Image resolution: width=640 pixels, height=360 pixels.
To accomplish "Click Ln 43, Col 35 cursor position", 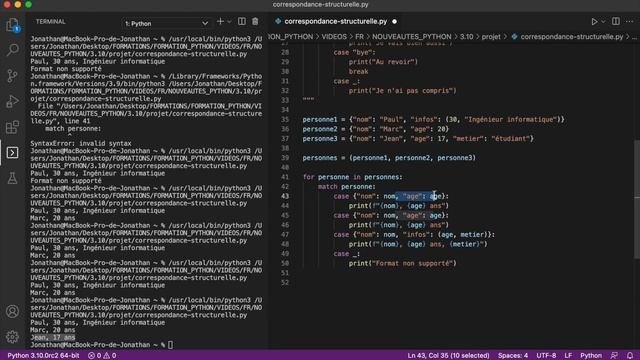I will click(x=448, y=356).
